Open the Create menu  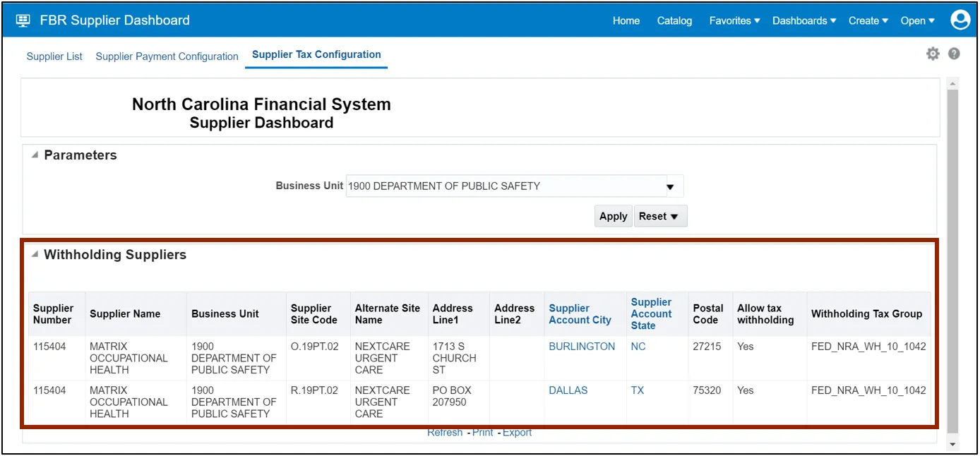(868, 20)
